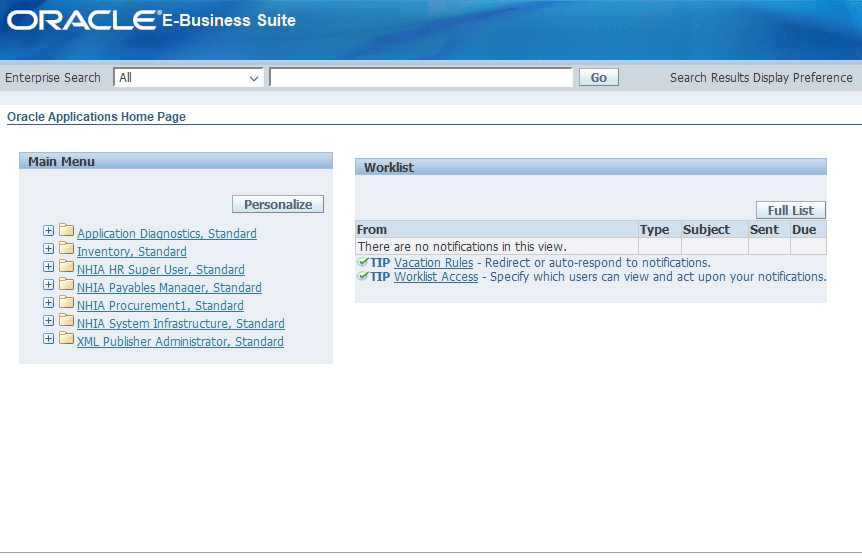Screen dimensions: 862x560
Task: Click the Personalize button
Action: tap(278, 204)
